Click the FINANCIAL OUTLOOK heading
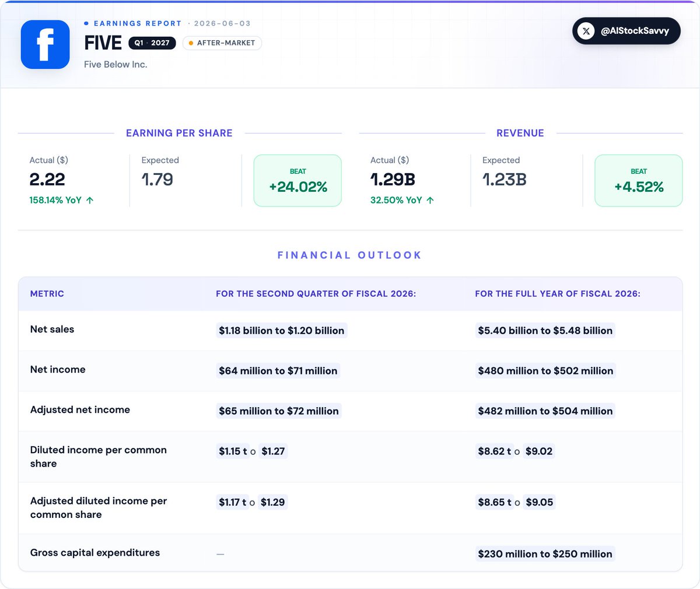 pos(349,255)
